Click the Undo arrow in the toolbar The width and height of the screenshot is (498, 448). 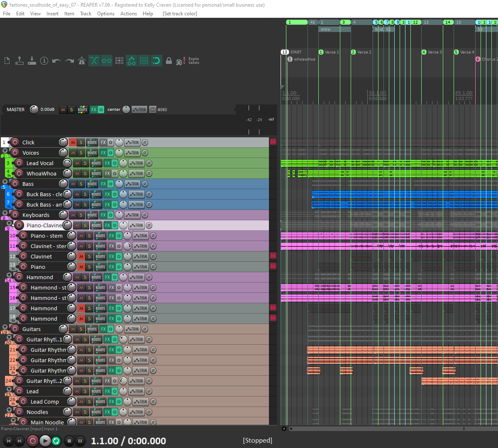(x=57, y=61)
